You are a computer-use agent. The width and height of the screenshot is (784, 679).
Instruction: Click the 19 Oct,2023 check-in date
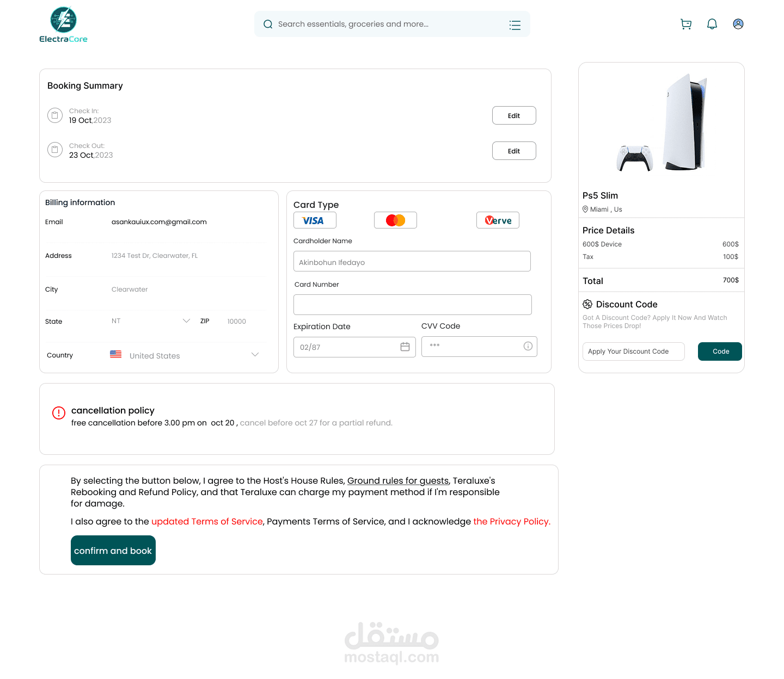(90, 120)
